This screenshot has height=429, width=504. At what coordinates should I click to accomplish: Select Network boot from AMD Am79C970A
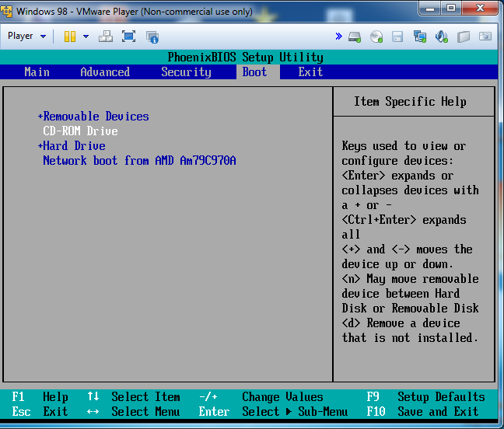[x=138, y=160]
